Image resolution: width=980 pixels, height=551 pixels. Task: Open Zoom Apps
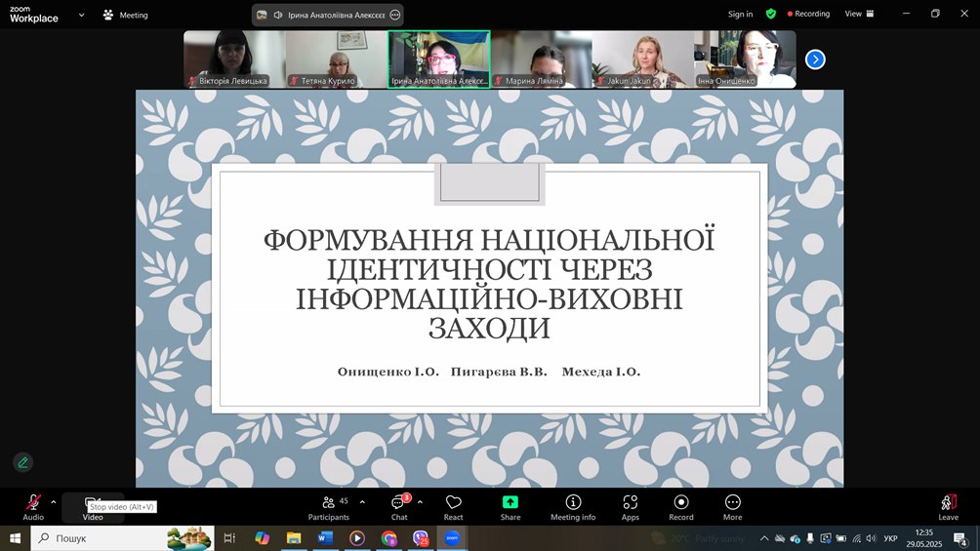[x=630, y=507]
